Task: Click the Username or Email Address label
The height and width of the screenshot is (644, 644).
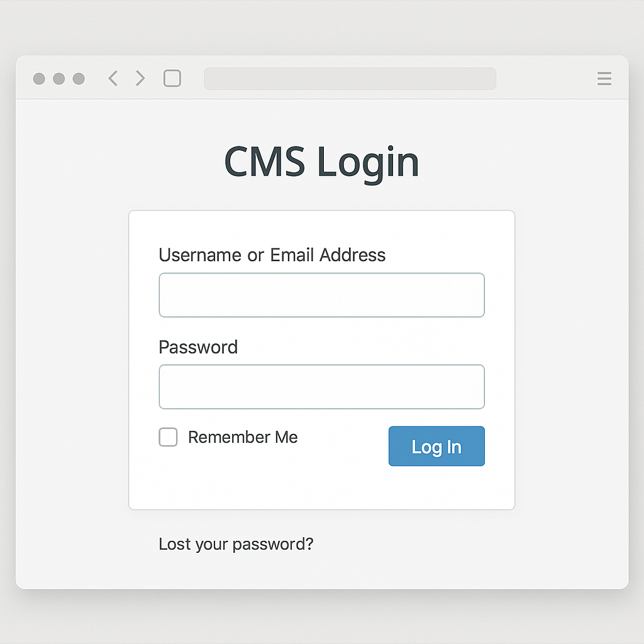Action: pyautogui.click(x=272, y=255)
